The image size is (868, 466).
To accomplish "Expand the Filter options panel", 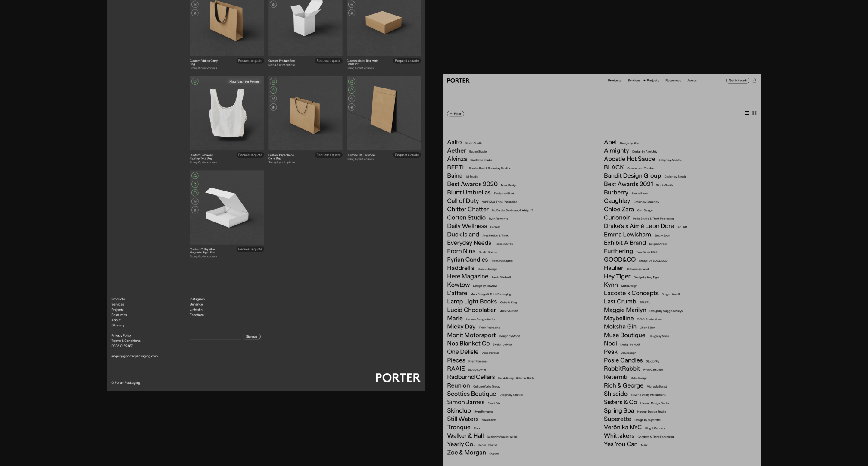I will tap(456, 113).
